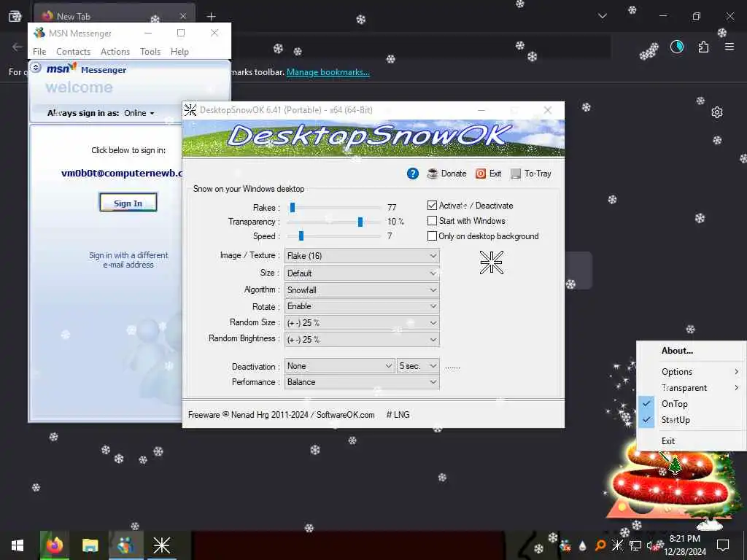Screen dimensions: 747x560
Task: Open the Online status dropdown in MSN Messenger
Action: 139,113
